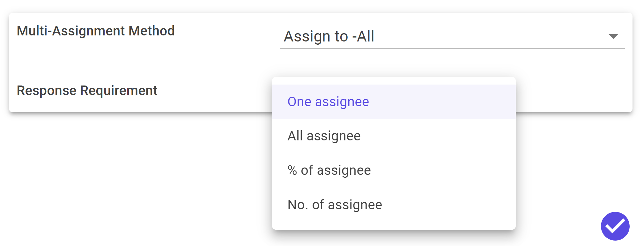
Task: Click the top padding of the options popup
Action: 394,81
